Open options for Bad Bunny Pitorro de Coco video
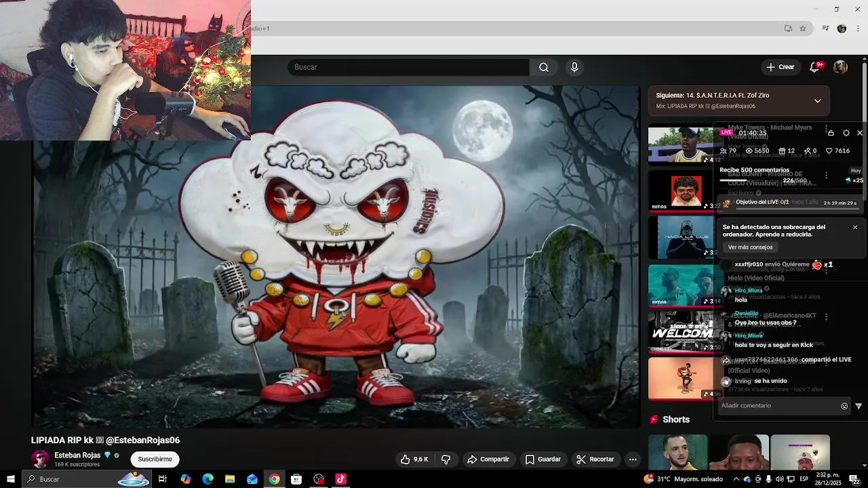 (826, 176)
